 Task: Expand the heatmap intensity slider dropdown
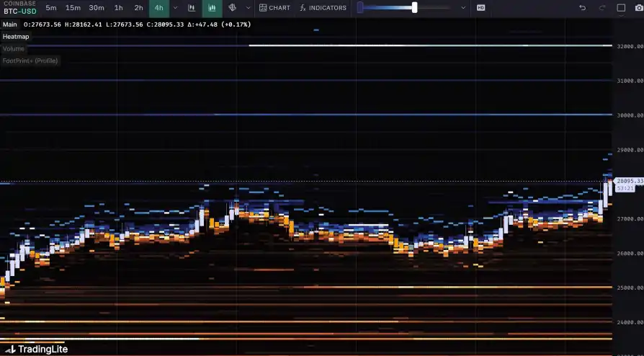463,8
